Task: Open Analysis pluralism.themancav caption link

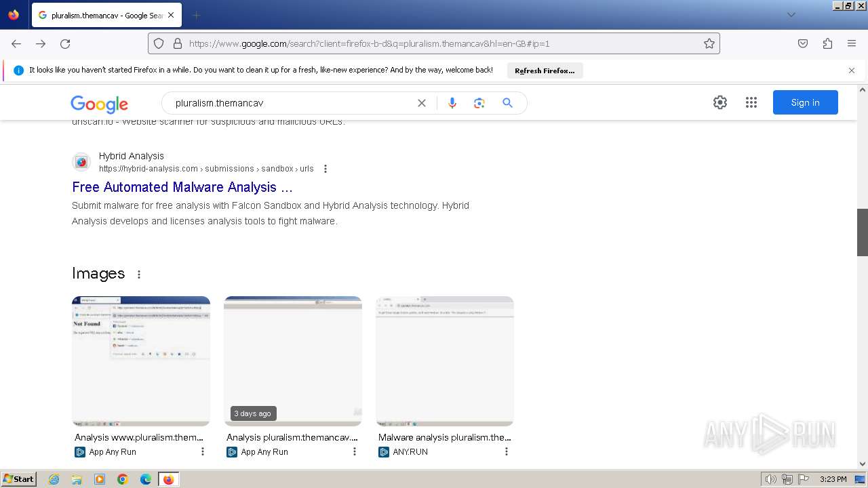Action: click(x=292, y=437)
